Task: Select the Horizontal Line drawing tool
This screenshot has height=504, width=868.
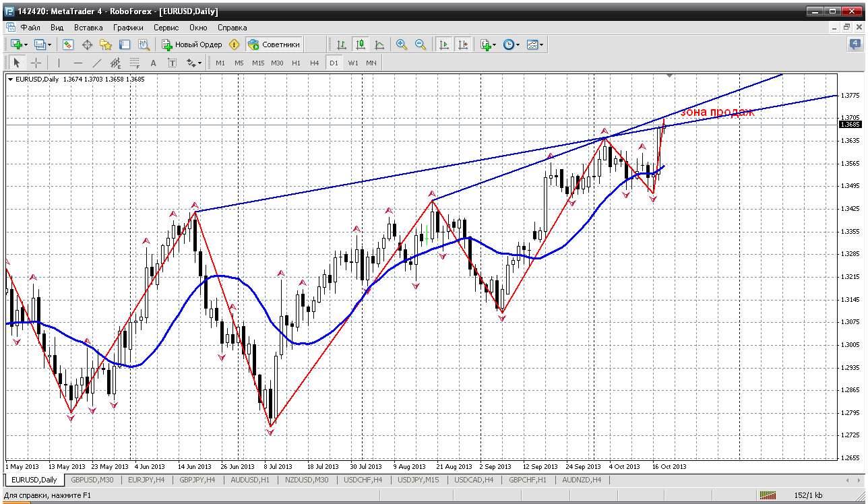Action: 78,63
